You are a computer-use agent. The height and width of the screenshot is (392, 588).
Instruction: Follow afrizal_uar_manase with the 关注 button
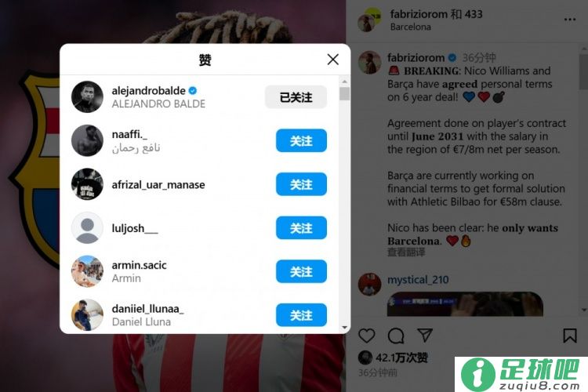click(x=301, y=184)
